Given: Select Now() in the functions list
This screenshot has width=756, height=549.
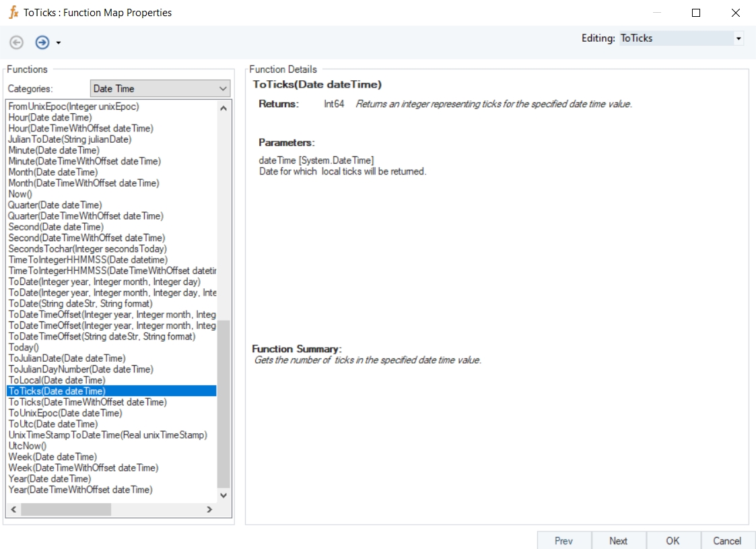Looking at the screenshot, I should tap(20, 194).
